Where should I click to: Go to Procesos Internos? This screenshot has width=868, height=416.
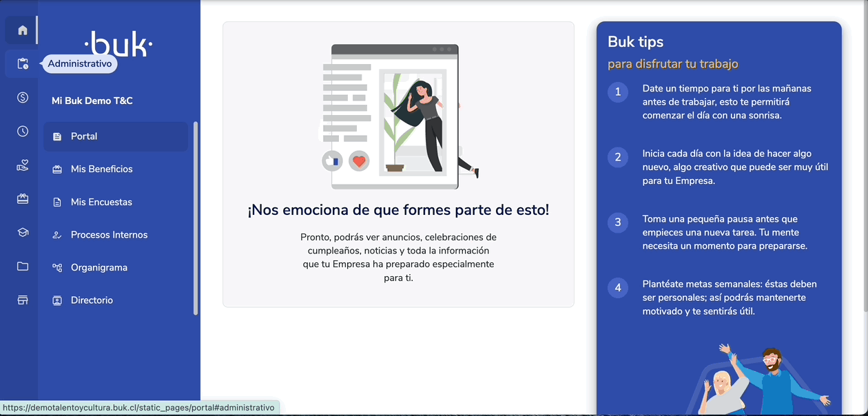[109, 234]
